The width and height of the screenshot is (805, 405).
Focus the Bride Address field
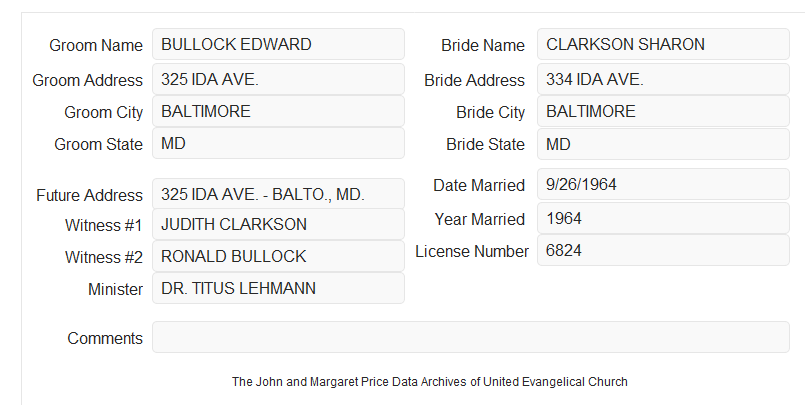[663, 79]
